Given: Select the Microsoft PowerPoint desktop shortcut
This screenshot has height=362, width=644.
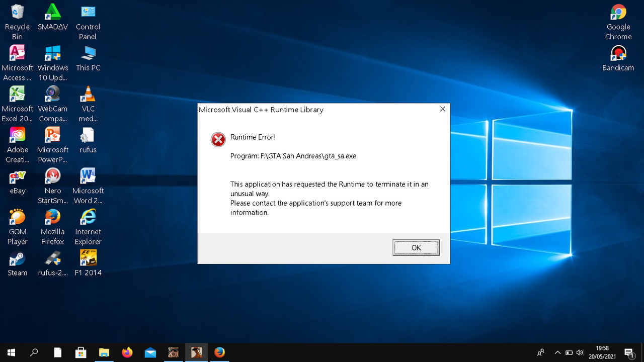Looking at the screenshot, I should point(53,145).
